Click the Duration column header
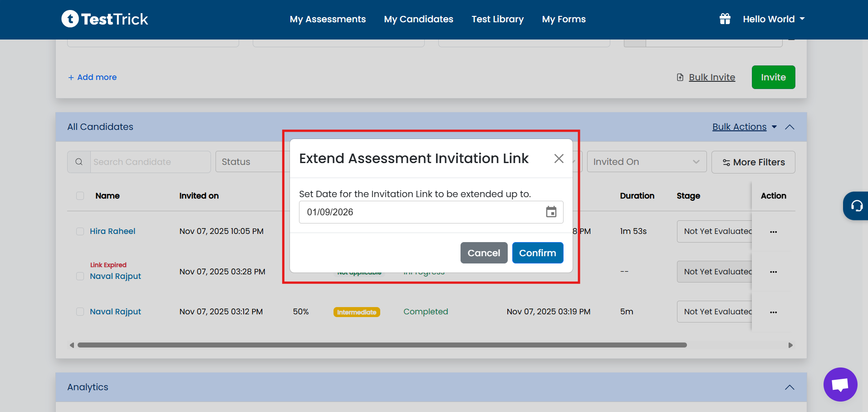Image resolution: width=868 pixels, height=412 pixels. point(637,196)
